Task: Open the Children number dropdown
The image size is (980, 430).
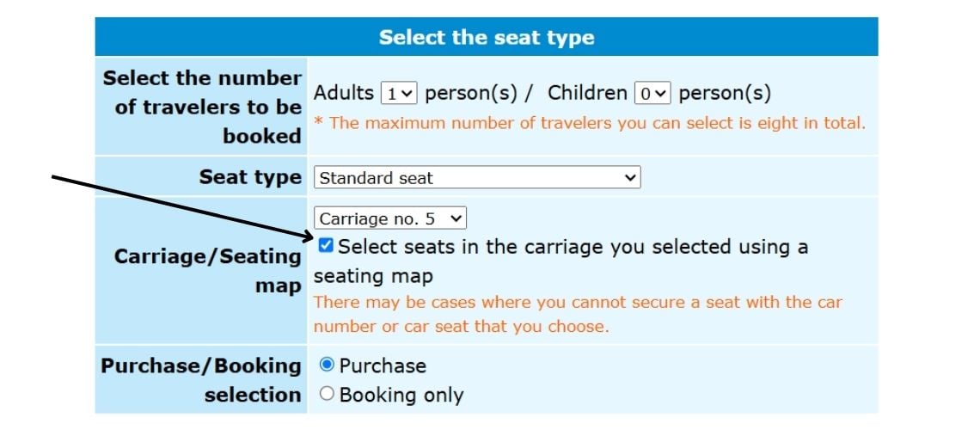Action: point(652,94)
